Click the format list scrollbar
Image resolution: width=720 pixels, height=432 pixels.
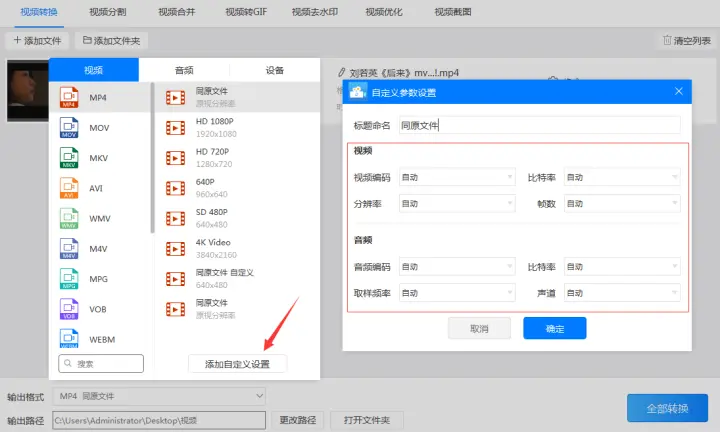click(x=152, y=158)
